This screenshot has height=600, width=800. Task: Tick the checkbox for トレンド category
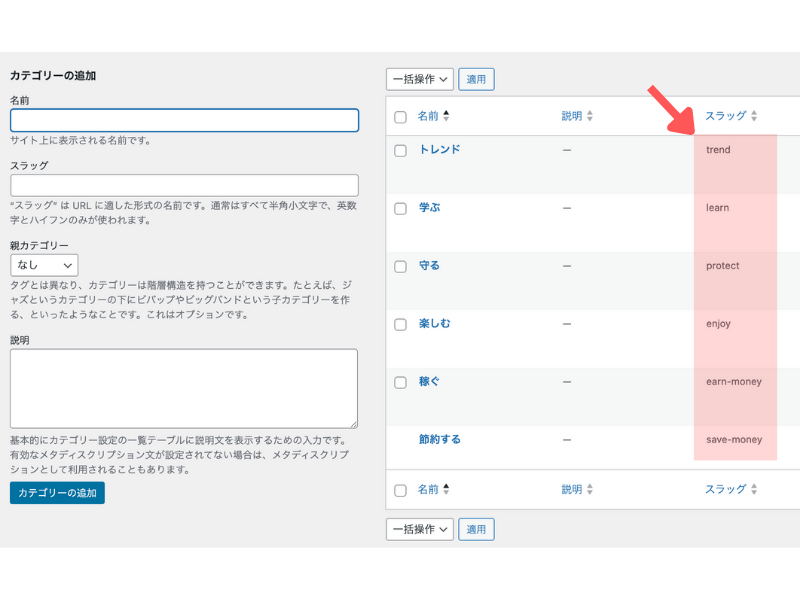[401, 151]
